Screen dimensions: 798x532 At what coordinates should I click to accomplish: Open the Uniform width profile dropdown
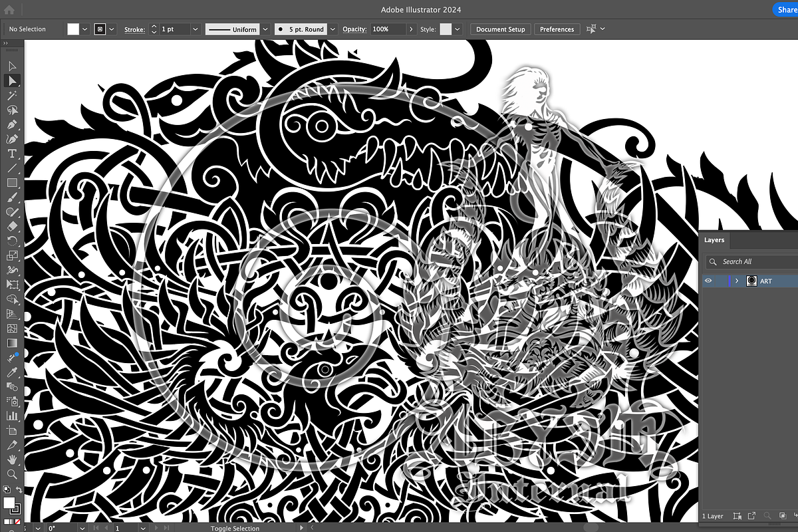(x=265, y=29)
